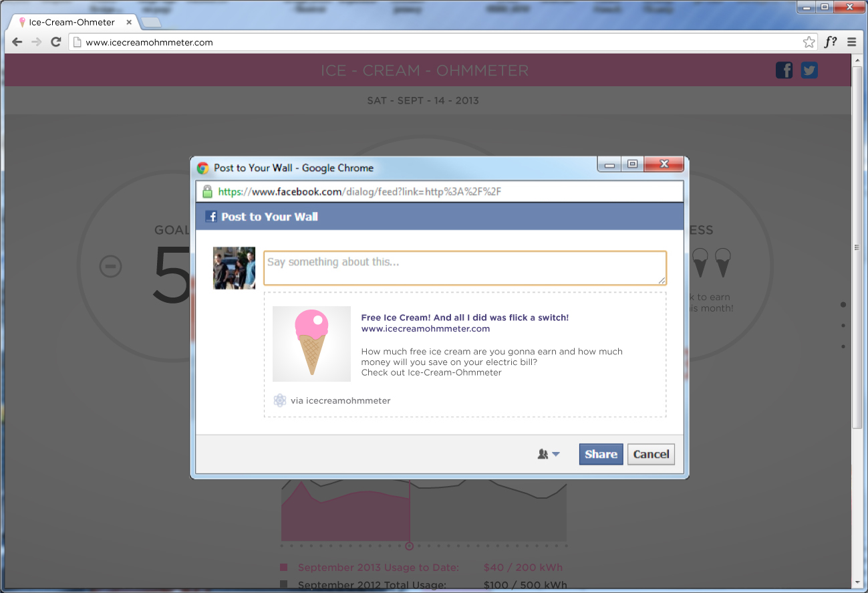Go forward in the main browser
Screen dimensions: 868x593
[x=37, y=42]
